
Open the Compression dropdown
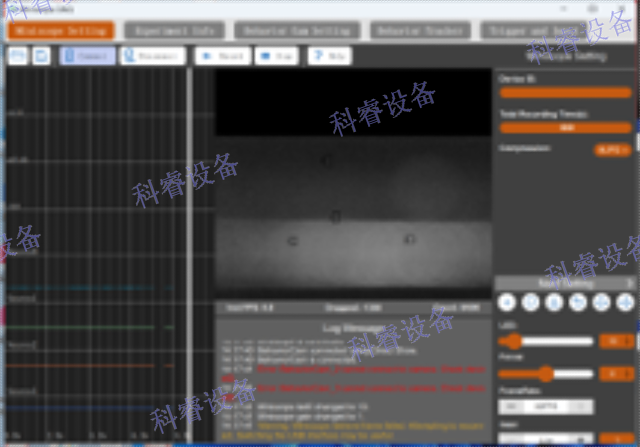(x=611, y=149)
